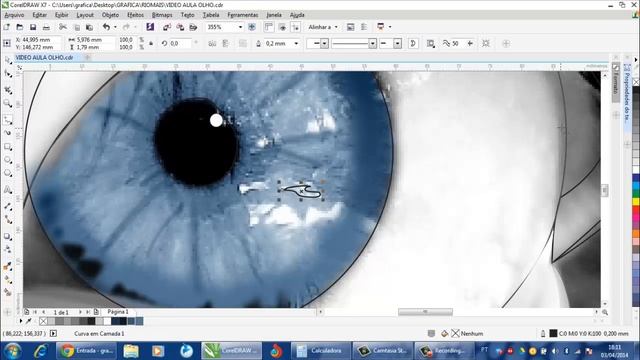The image size is (640, 360).
Task: Select the Crop tool in the toolbox
Action: pos(8,90)
